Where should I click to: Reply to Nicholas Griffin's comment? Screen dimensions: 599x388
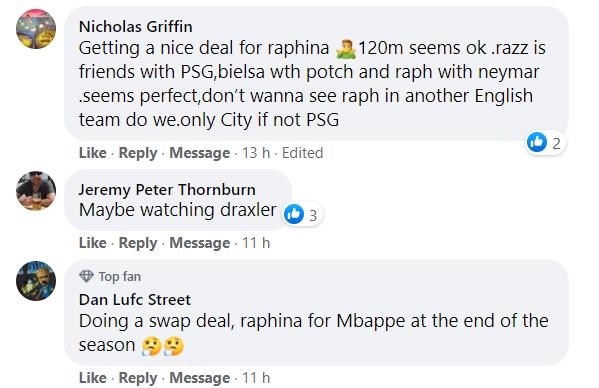(x=138, y=153)
